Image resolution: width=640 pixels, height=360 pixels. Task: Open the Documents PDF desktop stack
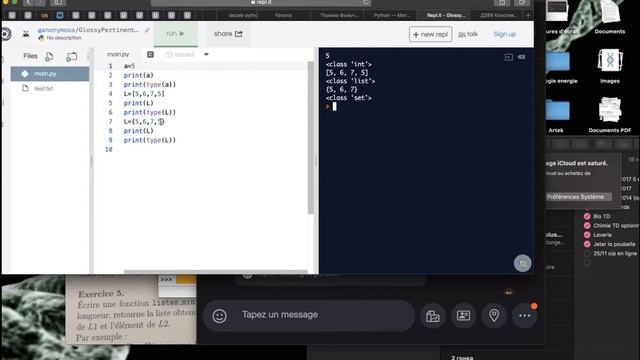tap(610, 115)
